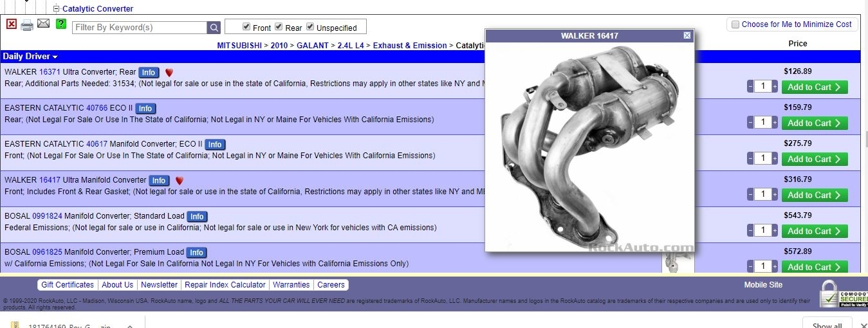Enable Choose for Me to Minimize Cost
The height and width of the screenshot is (328, 868).
coord(735,24)
